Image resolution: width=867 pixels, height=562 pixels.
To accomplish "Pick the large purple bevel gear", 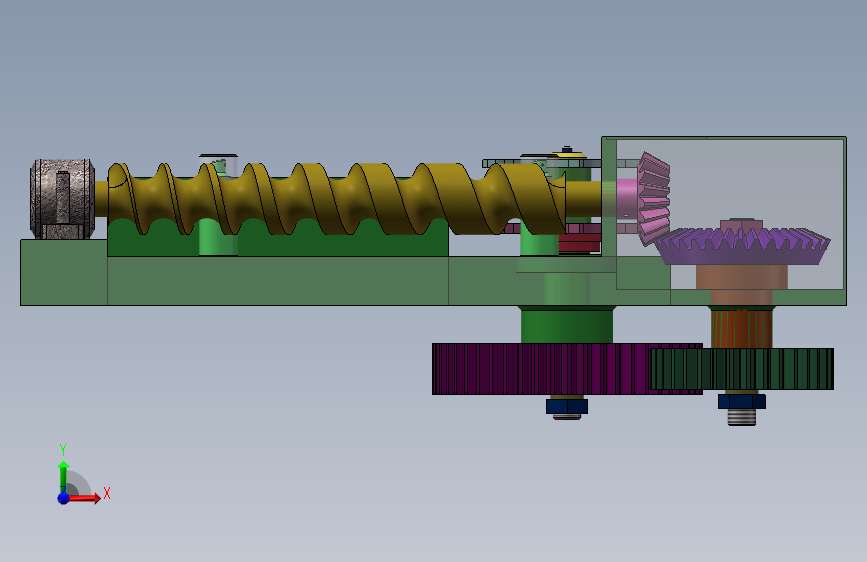I will pyautogui.click(x=743, y=246).
